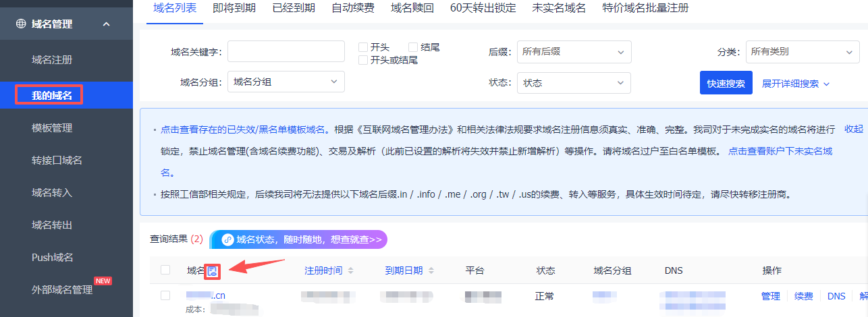Enable the 开头或结尾 checkbox
868x317 pixels.
[362, 60]
